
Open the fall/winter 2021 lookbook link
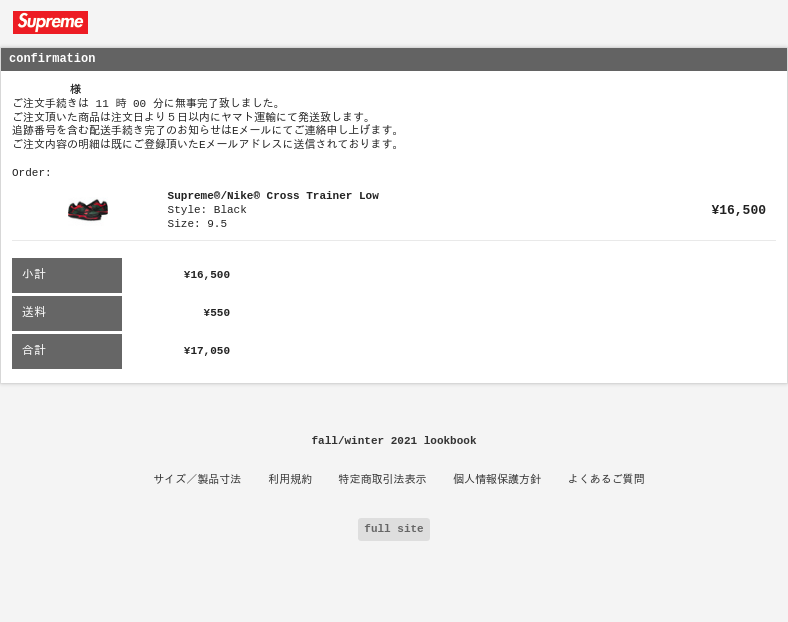point(393,441)
